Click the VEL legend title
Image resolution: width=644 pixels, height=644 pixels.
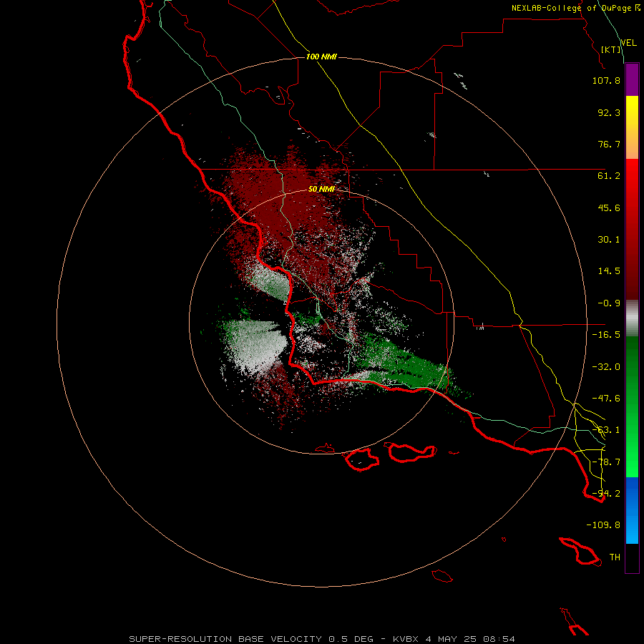[628, 43]
